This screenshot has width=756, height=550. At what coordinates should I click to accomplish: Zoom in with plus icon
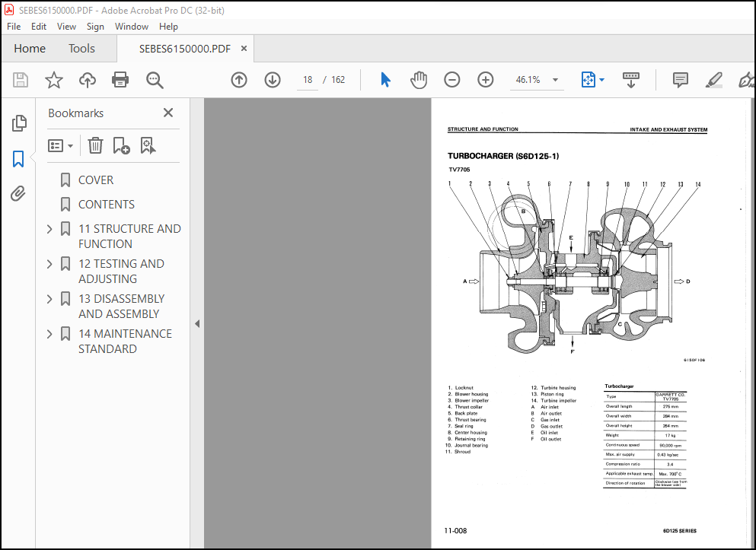coord(486,79)
